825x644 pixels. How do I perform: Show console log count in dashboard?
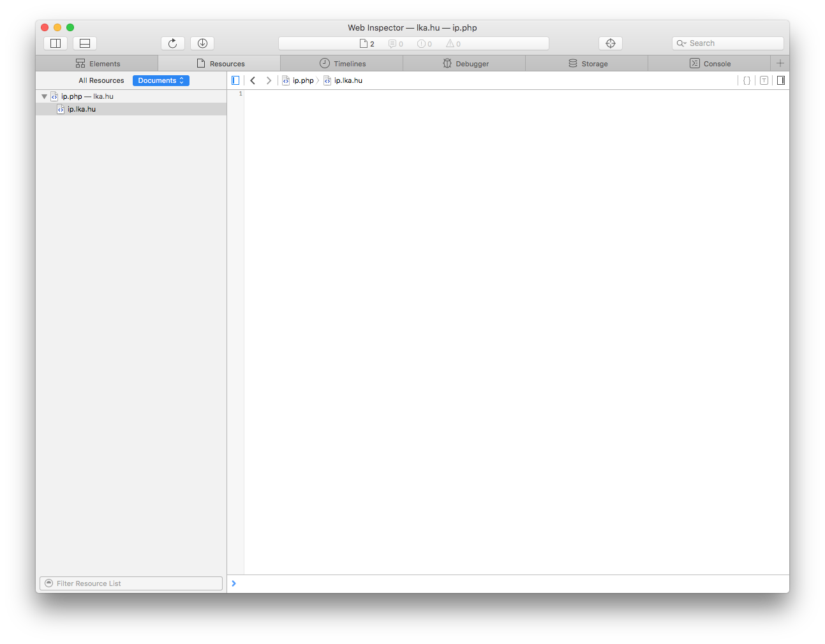(396, 44)
